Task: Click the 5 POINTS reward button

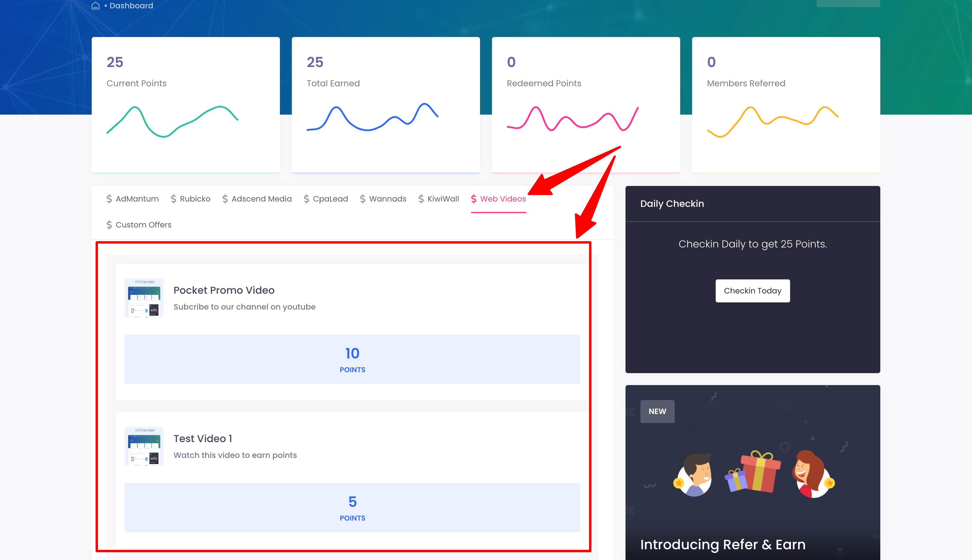Action: [x=352, y=508]
